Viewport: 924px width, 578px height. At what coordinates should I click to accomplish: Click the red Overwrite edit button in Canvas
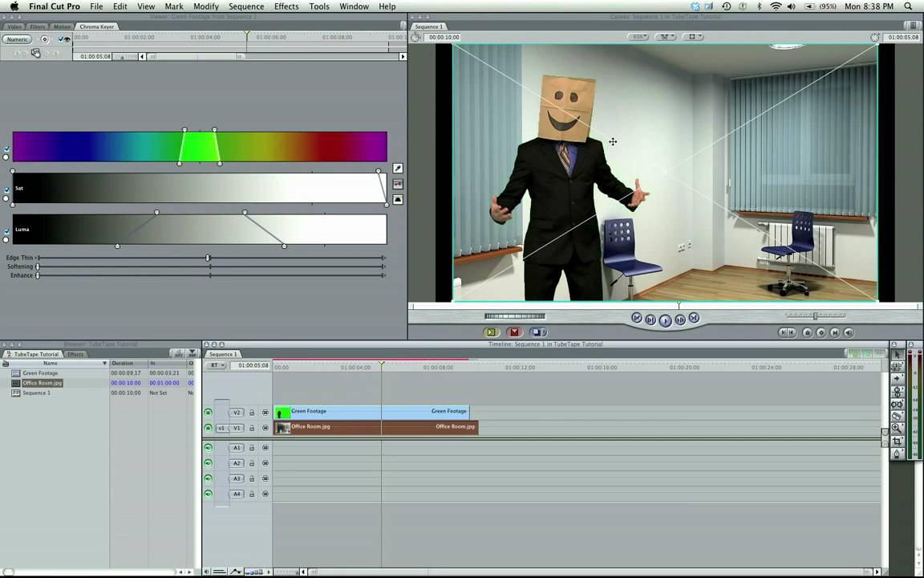point(514,332)
